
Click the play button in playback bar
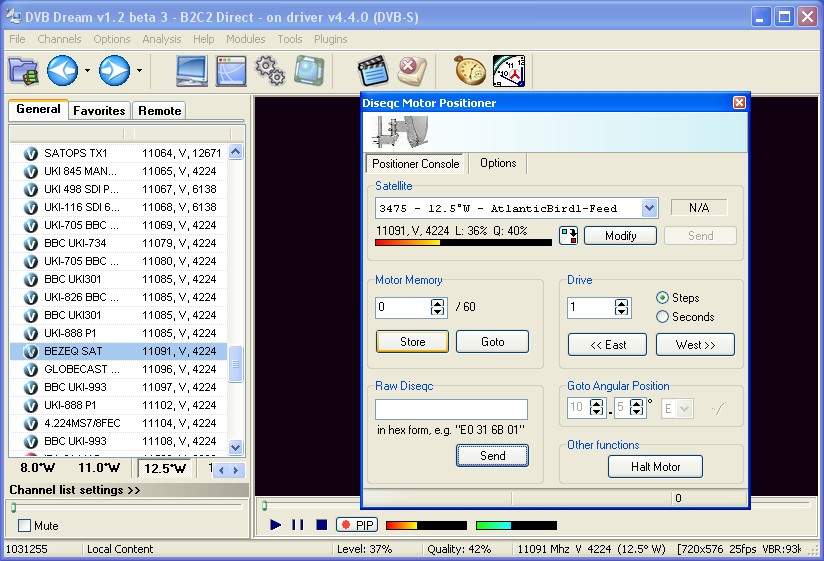pyautogui.click(x=276, y=525)
